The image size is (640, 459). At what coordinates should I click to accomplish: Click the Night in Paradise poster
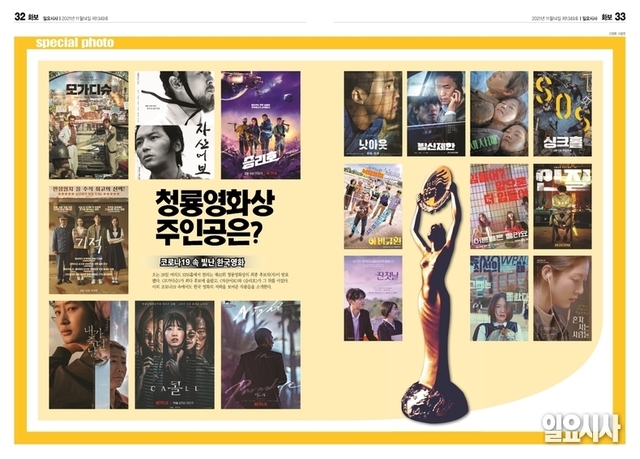[261, 355]
